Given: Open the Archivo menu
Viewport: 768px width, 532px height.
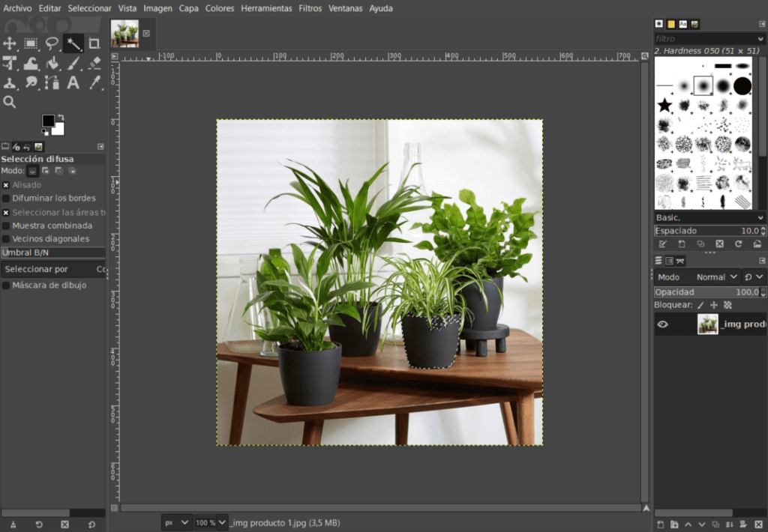Looking at the screenshot, I should coord(17,8).
